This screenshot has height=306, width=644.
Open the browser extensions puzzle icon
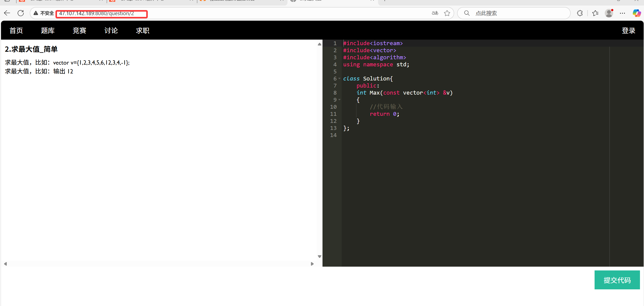point(580,13)
